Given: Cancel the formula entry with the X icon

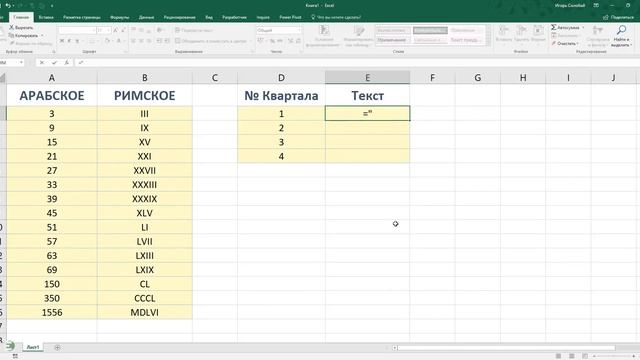Looking at the screenshot, I should (42, 62).
